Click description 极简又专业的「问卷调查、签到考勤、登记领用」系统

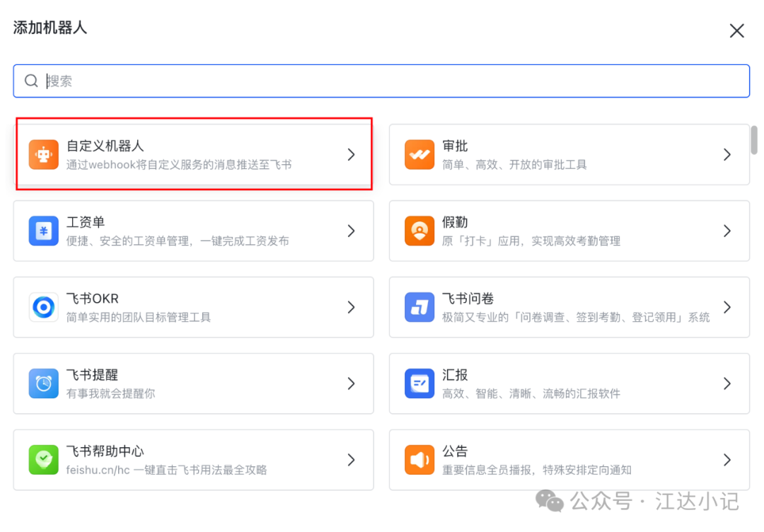coord(576,318)
